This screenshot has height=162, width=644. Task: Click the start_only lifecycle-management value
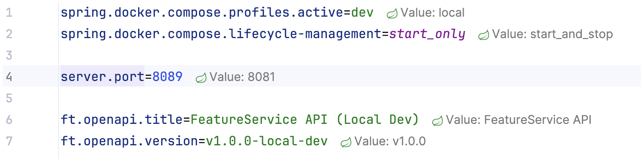[427, 34]
